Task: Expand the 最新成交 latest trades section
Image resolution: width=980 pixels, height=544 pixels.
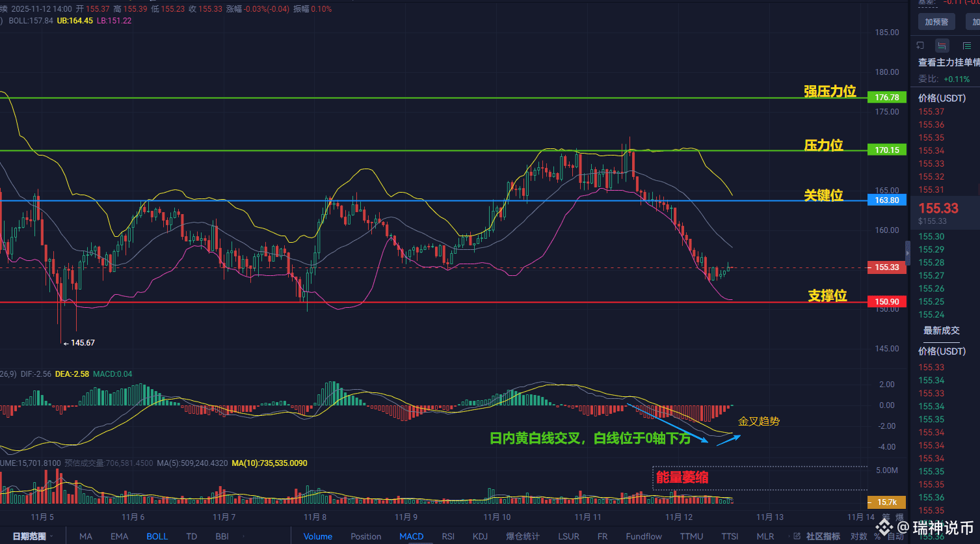Action: click(941, 331)
